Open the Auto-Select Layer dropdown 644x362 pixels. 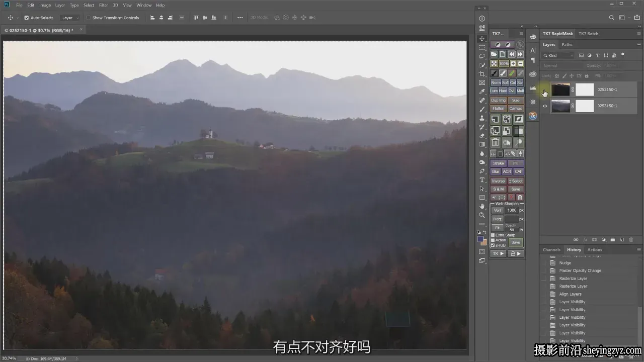tap(70, 18)
